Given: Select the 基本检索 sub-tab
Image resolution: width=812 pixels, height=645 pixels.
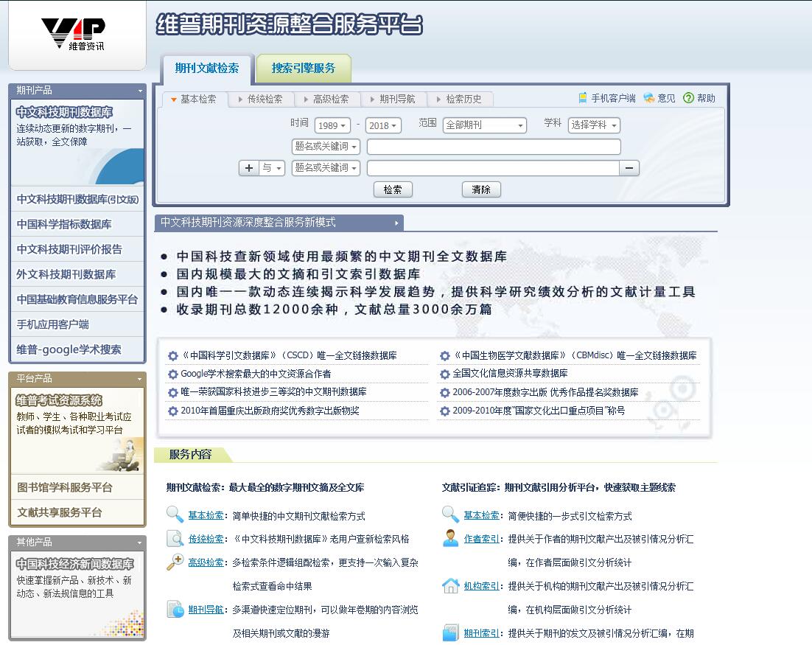Looking at the screenshot, I should click(195, 99).
